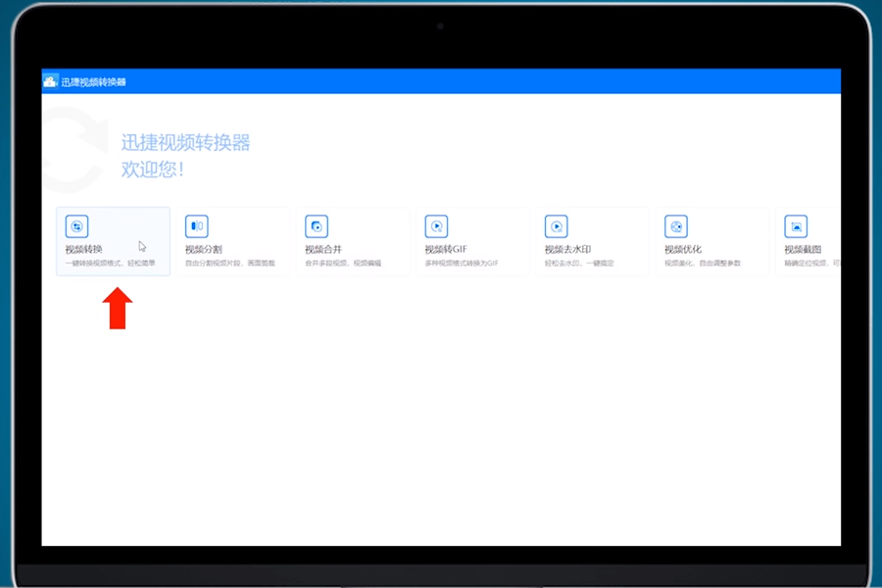The width and height of the screenshot is (882, 588).
Task: Click the 视频合并 merge icon
Action: point(317,226)
